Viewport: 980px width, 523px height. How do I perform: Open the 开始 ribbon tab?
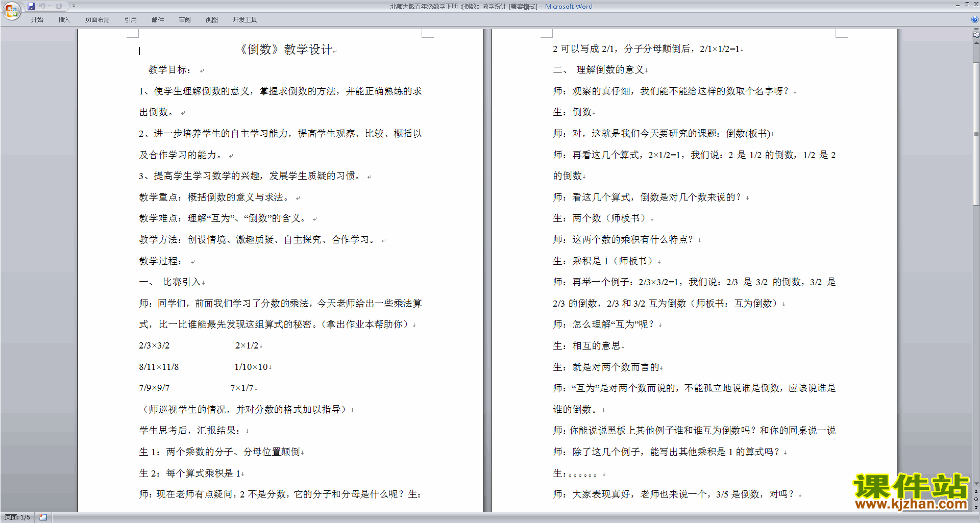37,19
